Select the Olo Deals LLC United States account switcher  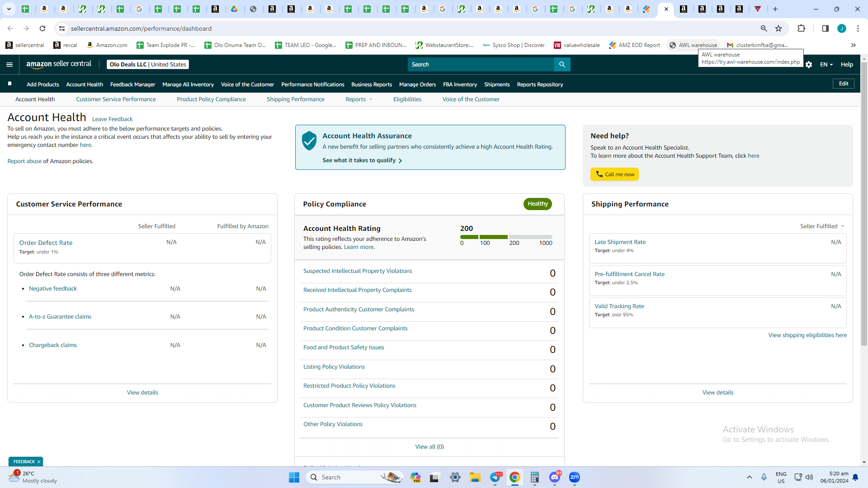click(148, 64)
